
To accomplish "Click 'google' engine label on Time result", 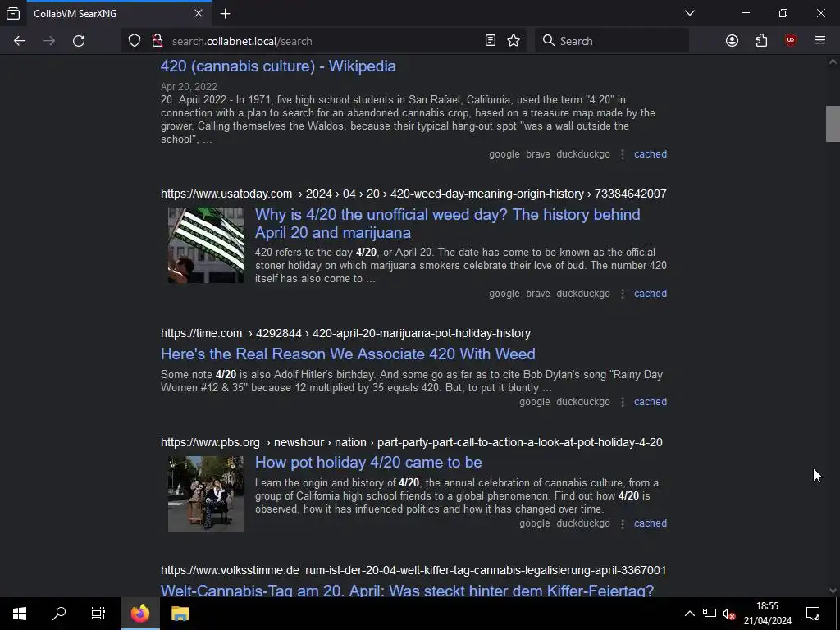I will pos(535,402).
